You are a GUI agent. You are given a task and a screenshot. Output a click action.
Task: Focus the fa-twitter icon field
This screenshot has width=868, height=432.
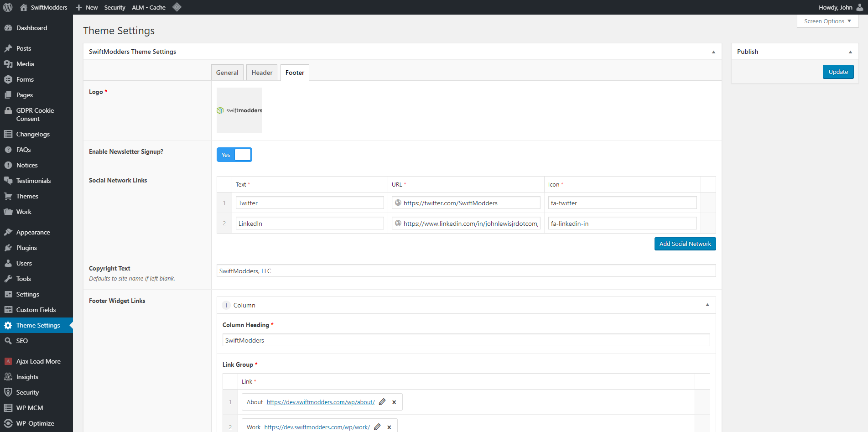click(622, 203)
